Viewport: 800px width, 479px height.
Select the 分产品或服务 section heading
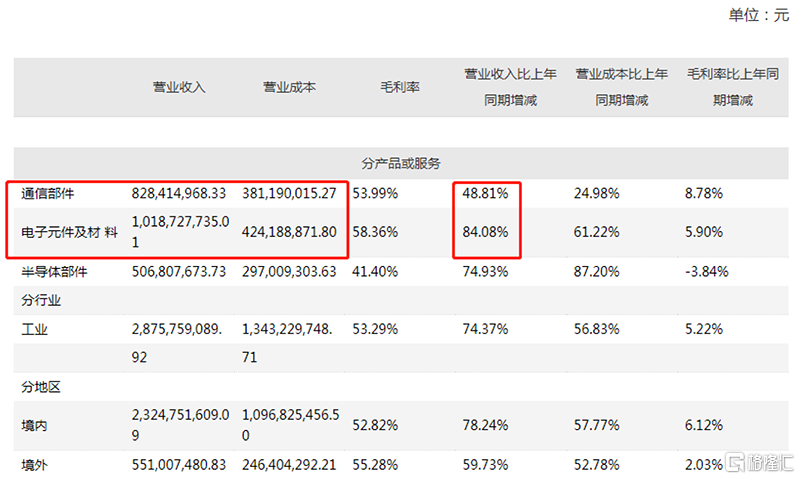[x=401, y=163]
